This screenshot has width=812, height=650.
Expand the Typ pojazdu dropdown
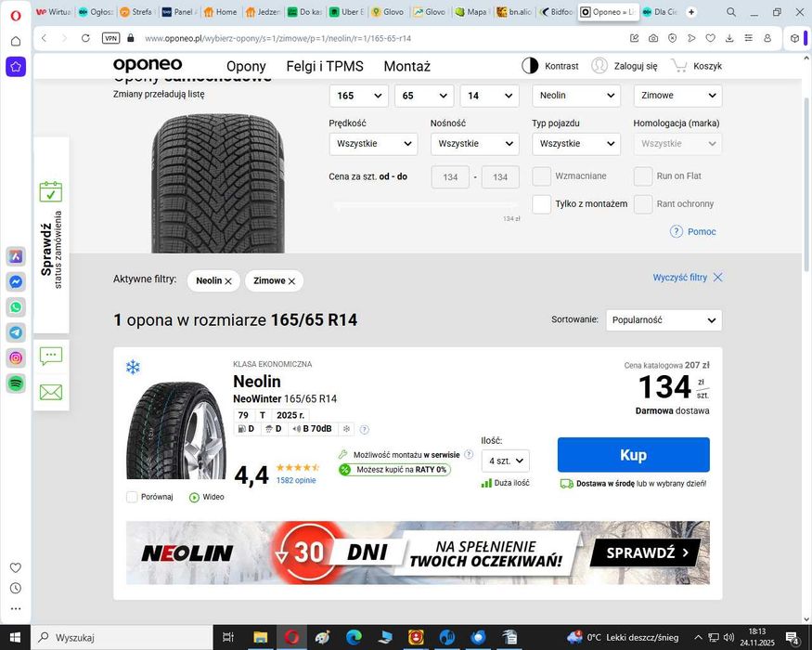tap(576, 144)
